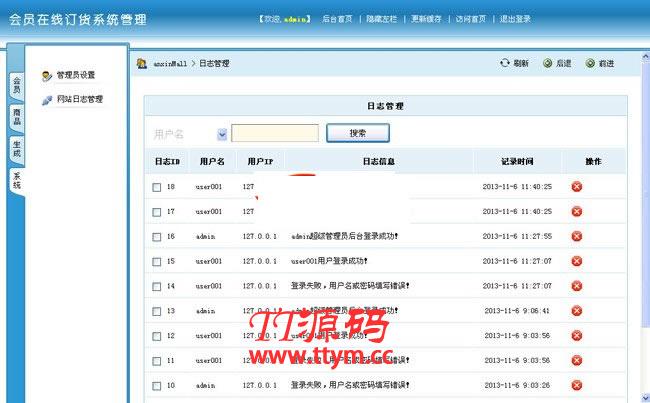Click 隐藏左栏 to hide sidebar
650x403 pixels.
point(381,19)
